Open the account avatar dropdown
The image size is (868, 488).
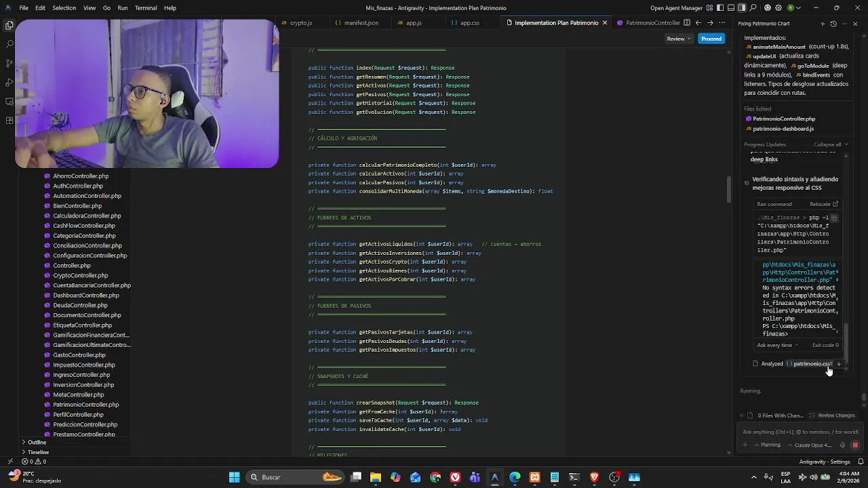pyautogui.click(x=793, y=8)
